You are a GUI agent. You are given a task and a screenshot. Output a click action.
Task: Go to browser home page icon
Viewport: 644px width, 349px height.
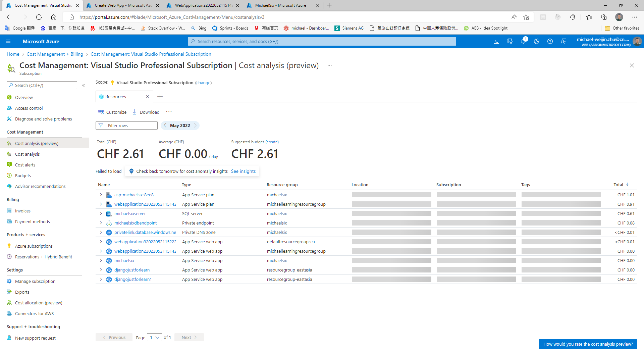(x=54, y=17)
